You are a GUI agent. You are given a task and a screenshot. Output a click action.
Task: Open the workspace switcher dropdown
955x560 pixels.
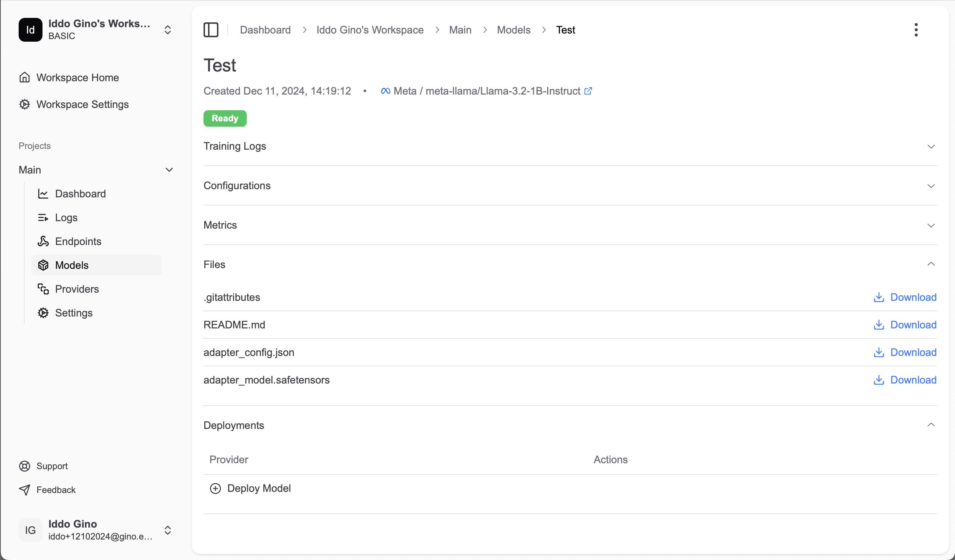click(x=167, y=29)
